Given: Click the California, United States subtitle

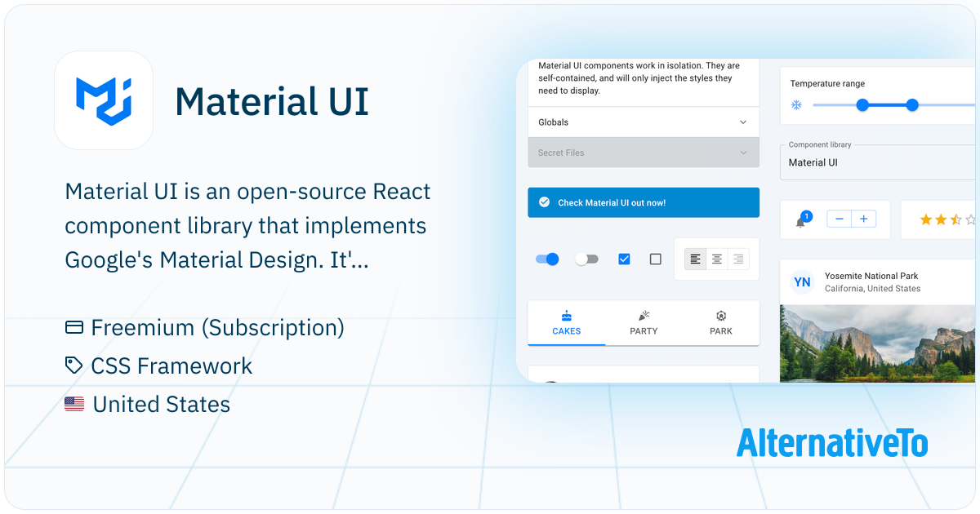Looking at the screenshot, I should [x=872, y=289].
